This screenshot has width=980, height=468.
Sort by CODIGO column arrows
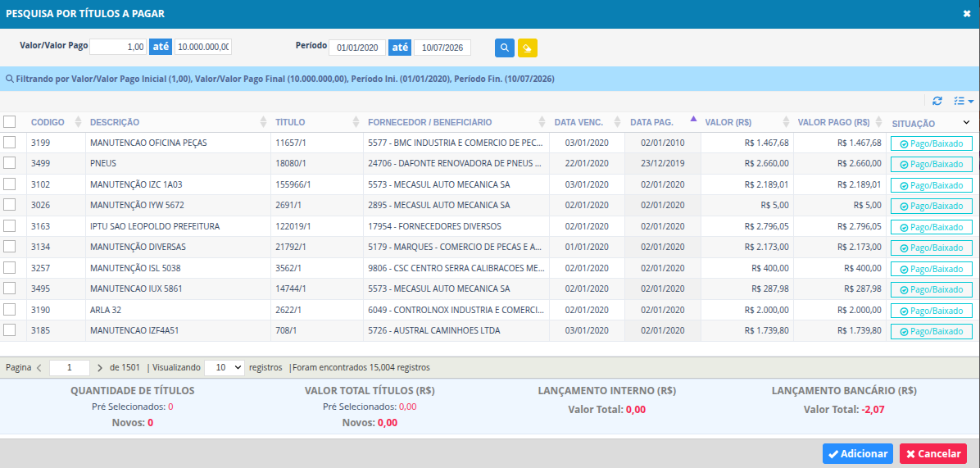pos(78,122)
